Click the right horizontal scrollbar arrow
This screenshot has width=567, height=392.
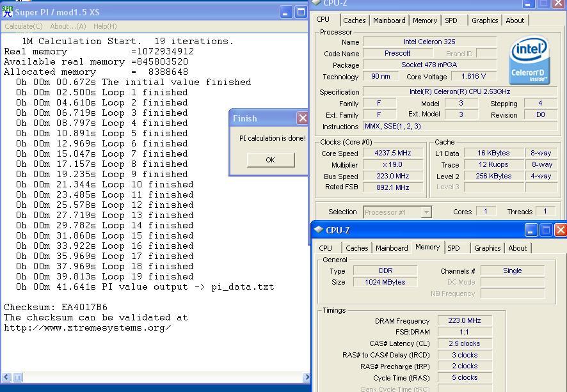307,377
